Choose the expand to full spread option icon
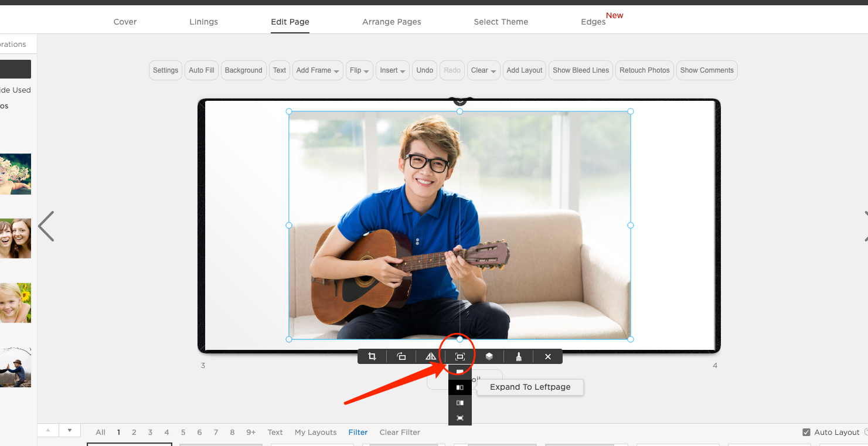868x446 pixels. tap(460, 418)
